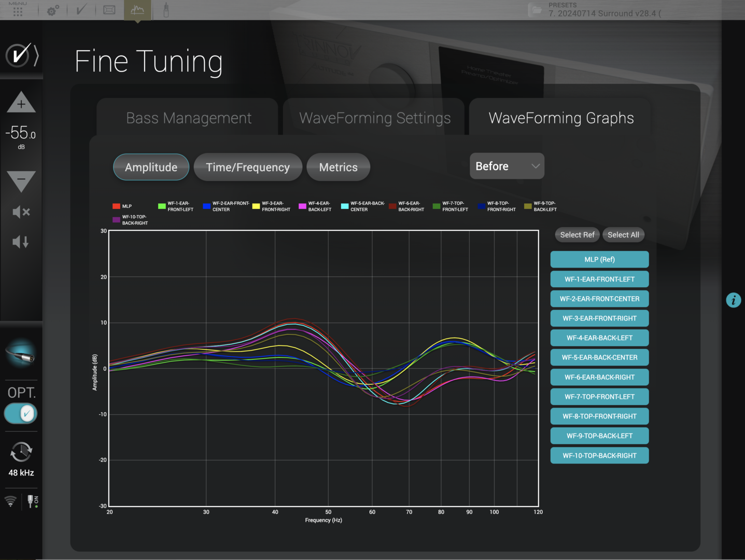Screen dimensions: 745x560
Task: Click the XLR cable source icon
Action: (21, 354)
